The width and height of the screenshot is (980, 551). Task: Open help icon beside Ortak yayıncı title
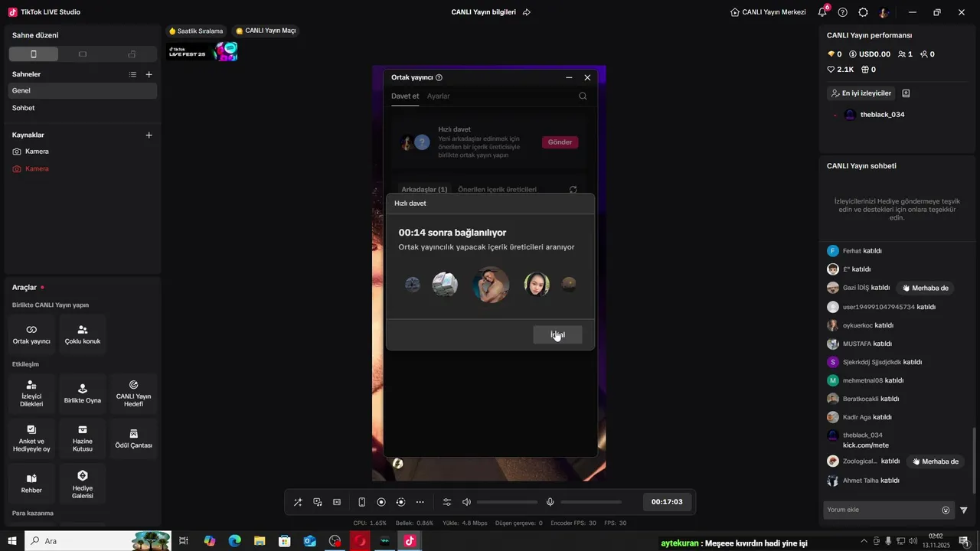pos(439,77)
